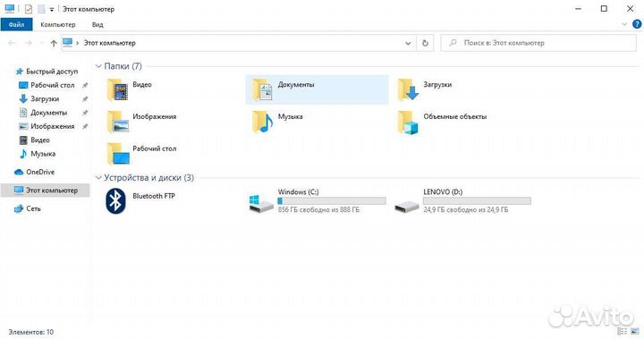Screen dimensions: 644x339
Task: Click the new folder icon in the title bar toolbar
Action: (40, 9)
